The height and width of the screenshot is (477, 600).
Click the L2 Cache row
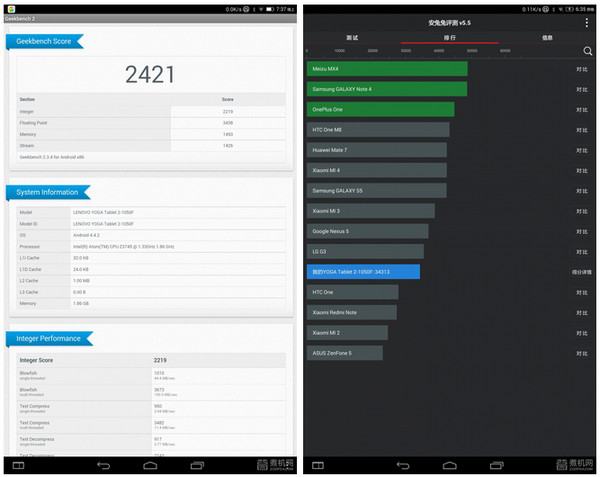(x=151, y=281)
